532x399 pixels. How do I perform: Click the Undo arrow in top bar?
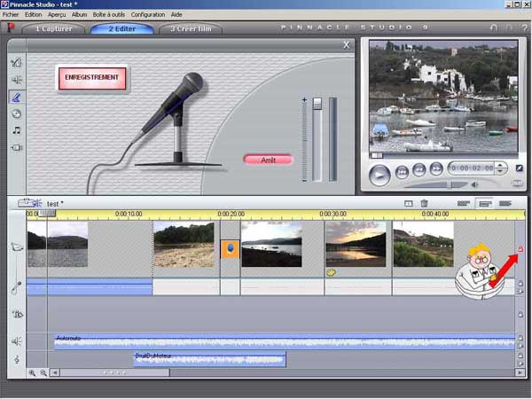(494, 28)
